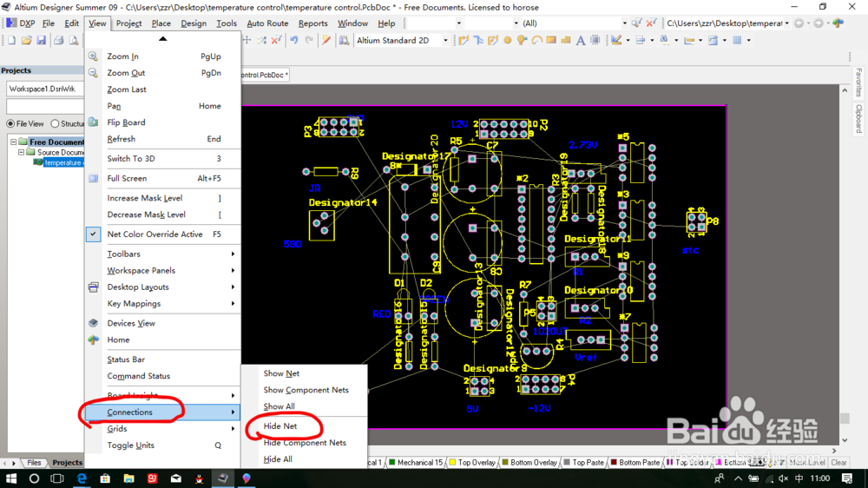Click the Place Pad icon

[x=508, y=41]
